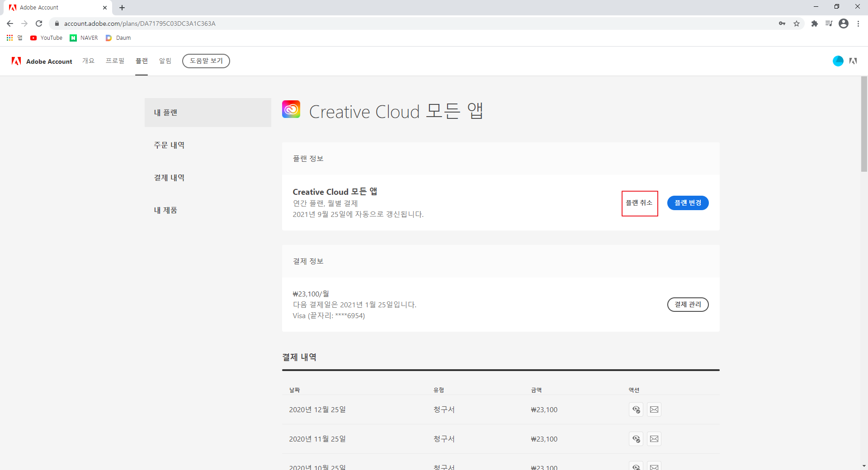
Task: Click the 도움말 보기 button
Action: pyautogui.click(x=206, y=61)
